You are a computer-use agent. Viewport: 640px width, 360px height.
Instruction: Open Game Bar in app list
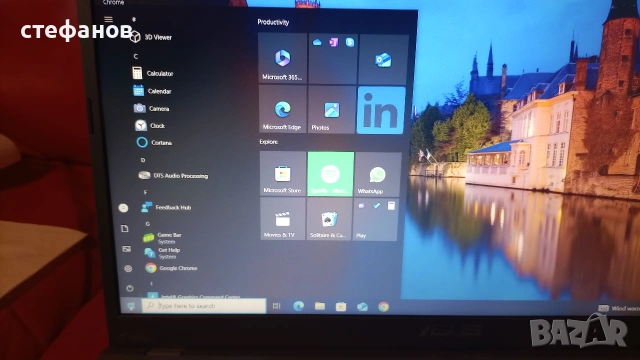[x=162, y=238]
